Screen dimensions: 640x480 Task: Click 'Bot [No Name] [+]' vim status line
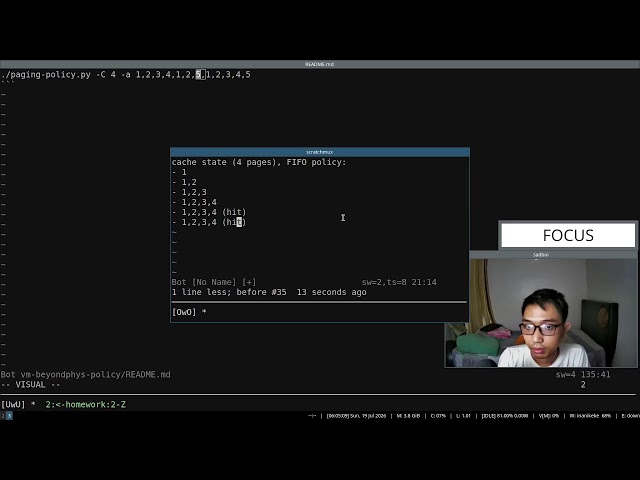click(x=214, y=282)
